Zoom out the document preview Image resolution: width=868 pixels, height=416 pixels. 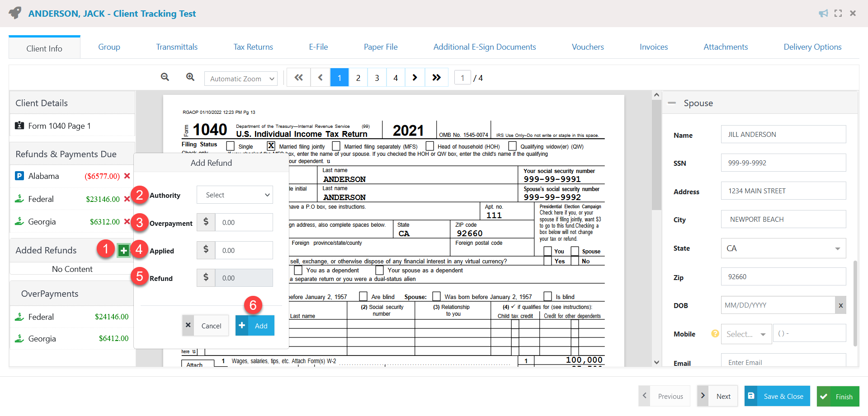pyautogui.click(x=165, y=77)
